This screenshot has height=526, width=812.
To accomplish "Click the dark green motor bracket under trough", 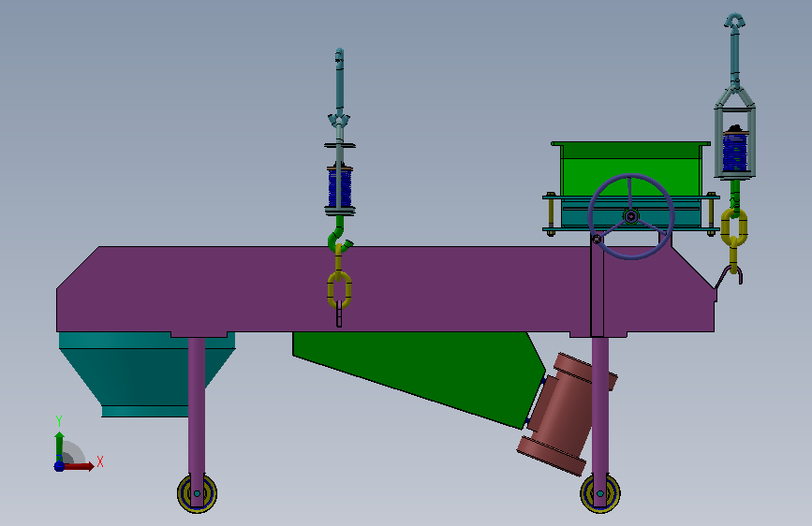I will click(x=419, y=381).
